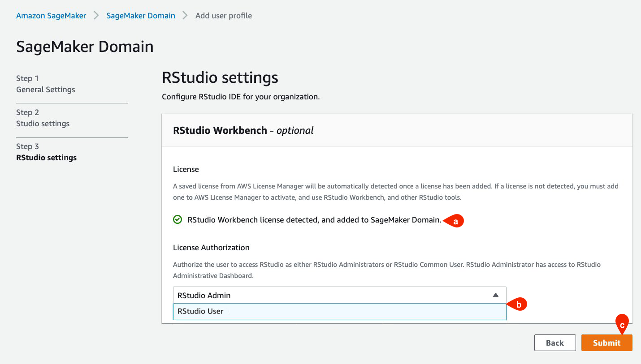Click the License Authorization label
641x364 pixels.
(x=211, y=248)
